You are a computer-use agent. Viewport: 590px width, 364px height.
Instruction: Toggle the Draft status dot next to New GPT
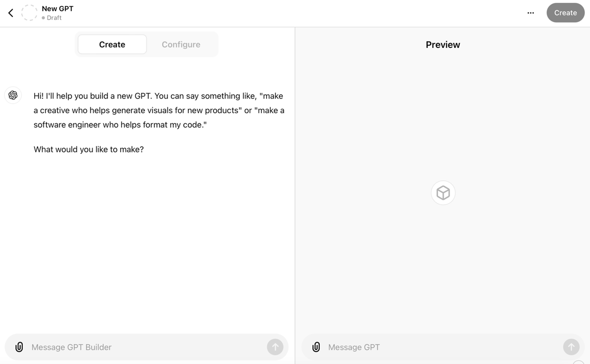pyautogui.click(x=43, y=18)
